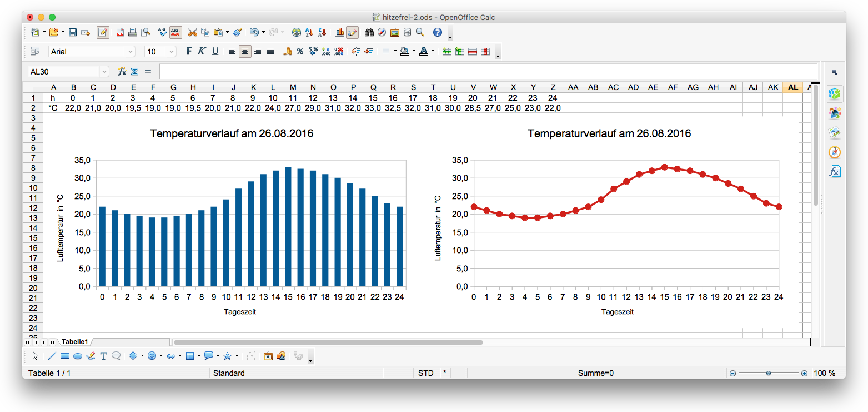Click the Sort Ascending icon
Viewport: 868px width, 412px height.
(x=309, y=32)
